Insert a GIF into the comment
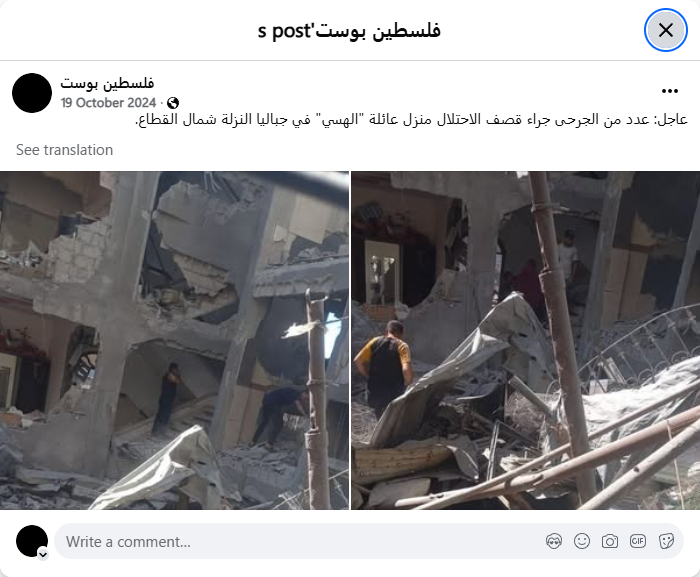700x577 pixels. (x=638, y=541)
